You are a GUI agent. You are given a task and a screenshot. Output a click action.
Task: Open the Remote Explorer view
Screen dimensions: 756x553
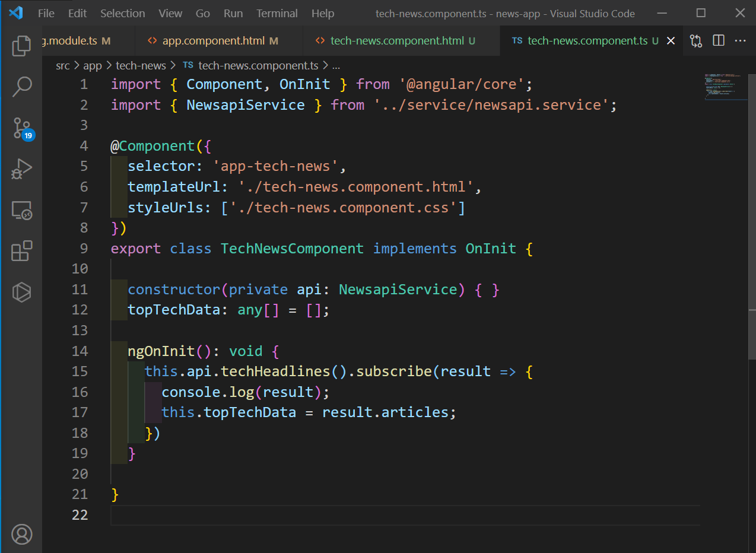point(21,210)
